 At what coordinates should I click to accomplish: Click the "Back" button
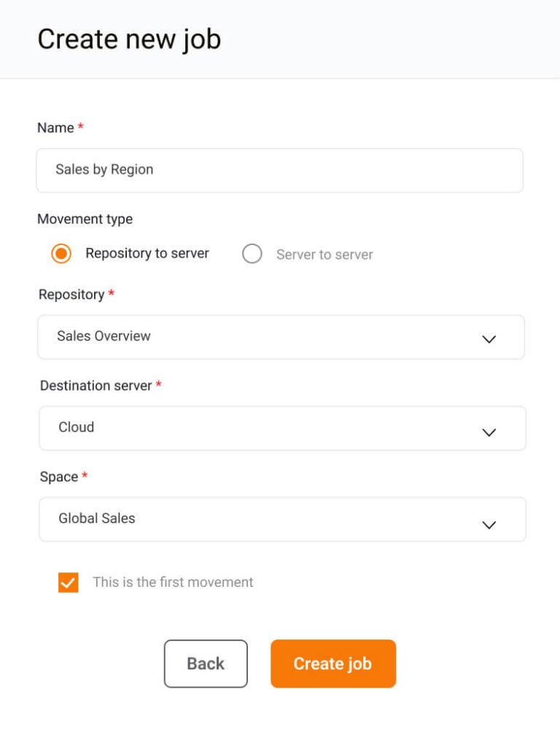tap(206, 664)
